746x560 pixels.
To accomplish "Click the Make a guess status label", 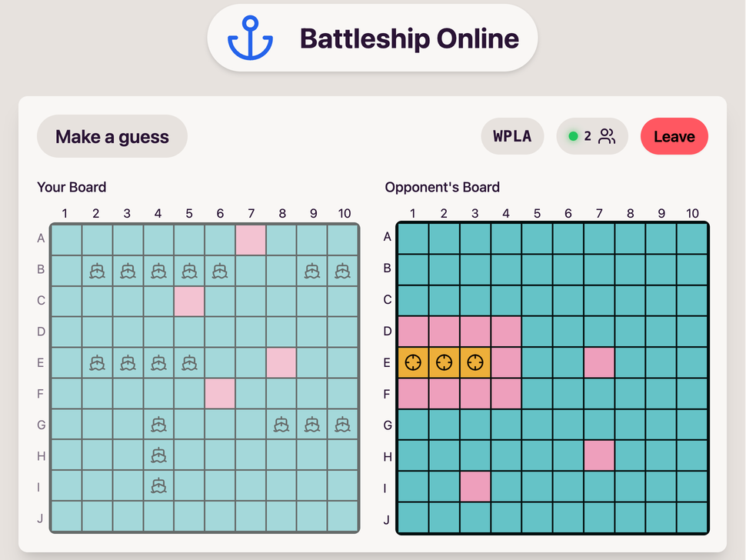I will coord(112,137).
